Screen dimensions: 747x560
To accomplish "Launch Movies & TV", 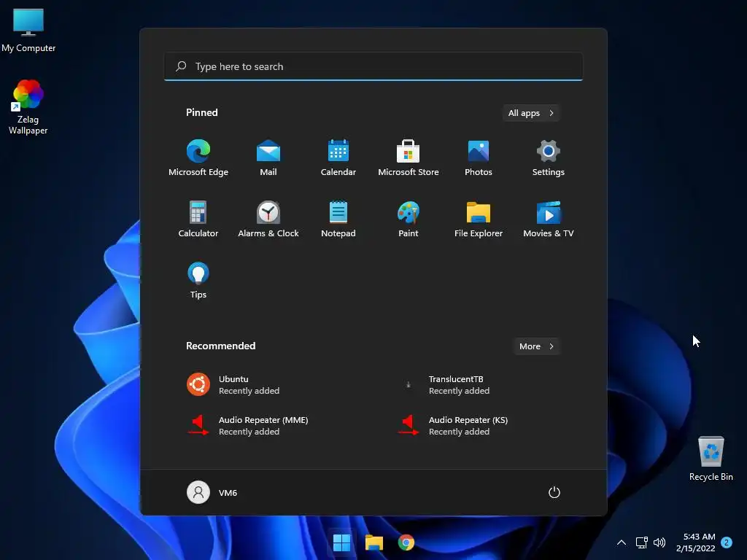I will pyautogui.click(x=549, y=219).
